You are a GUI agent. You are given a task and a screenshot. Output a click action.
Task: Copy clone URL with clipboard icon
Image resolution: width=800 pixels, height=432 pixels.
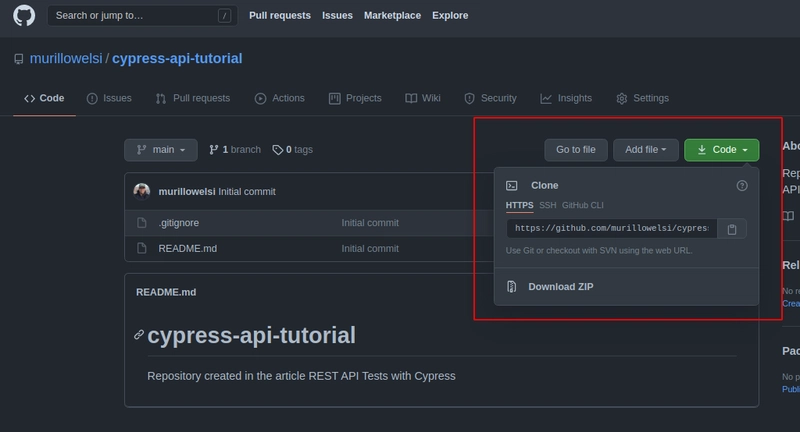732,229
